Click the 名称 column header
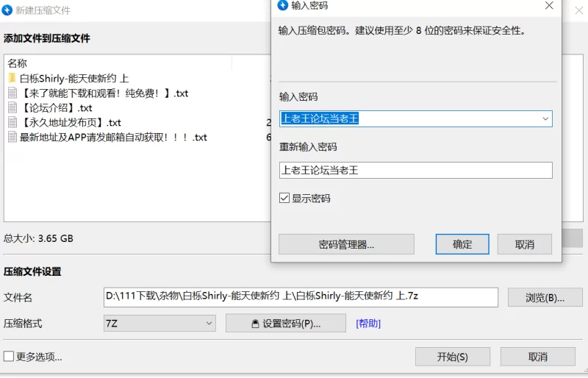588x378 pixels. click(118, 63)
